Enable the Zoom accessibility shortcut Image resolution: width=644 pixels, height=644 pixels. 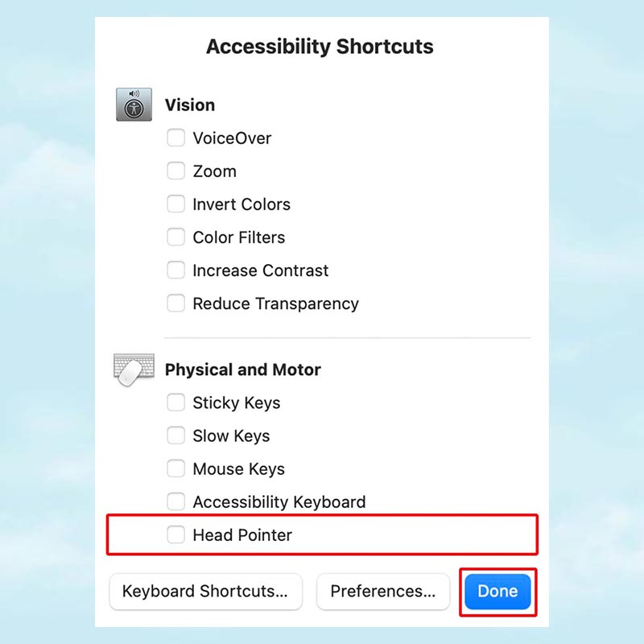(x=175, y=171)
